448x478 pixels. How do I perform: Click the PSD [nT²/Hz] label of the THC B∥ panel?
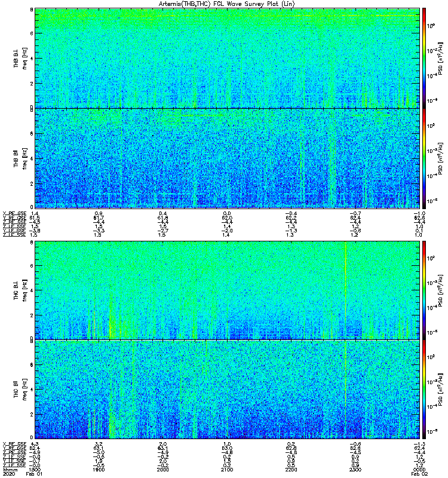tap(440, 390)
